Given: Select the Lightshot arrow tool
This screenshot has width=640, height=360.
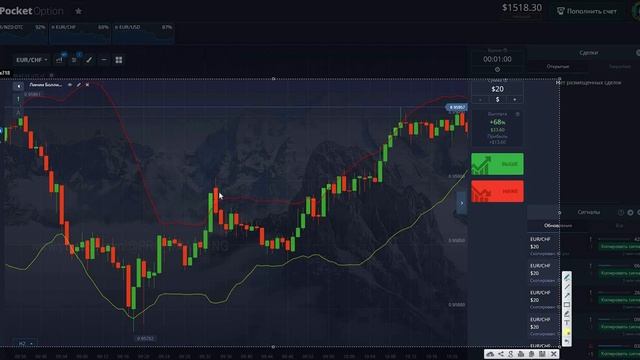Looking at the screenshot, I should pos(567,296).
